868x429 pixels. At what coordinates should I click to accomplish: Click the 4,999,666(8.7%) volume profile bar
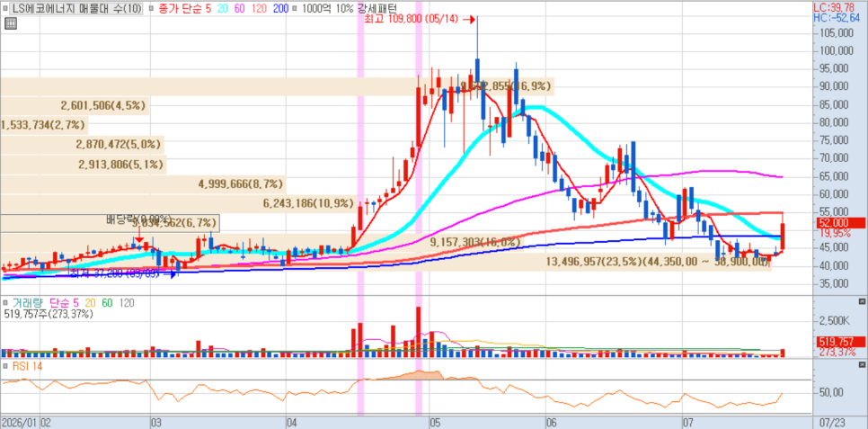[x=144, y=183]
